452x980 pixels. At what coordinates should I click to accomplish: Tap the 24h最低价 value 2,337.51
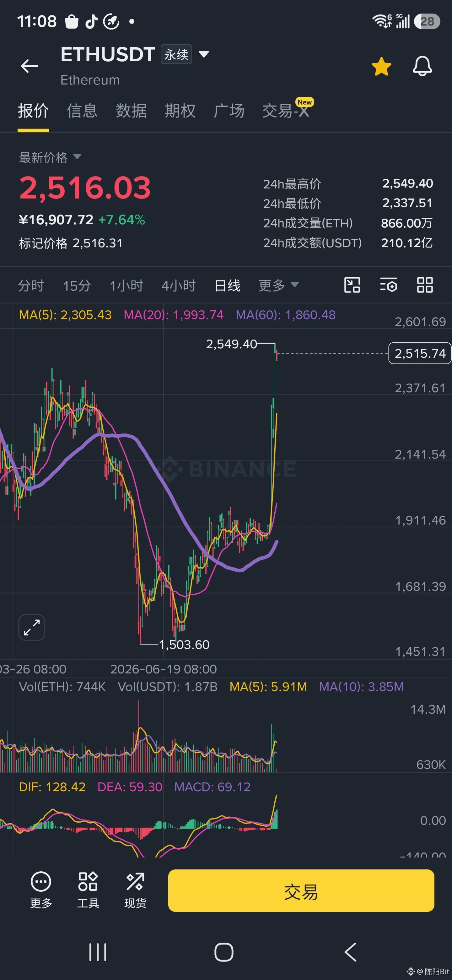(x=407, y=203)
